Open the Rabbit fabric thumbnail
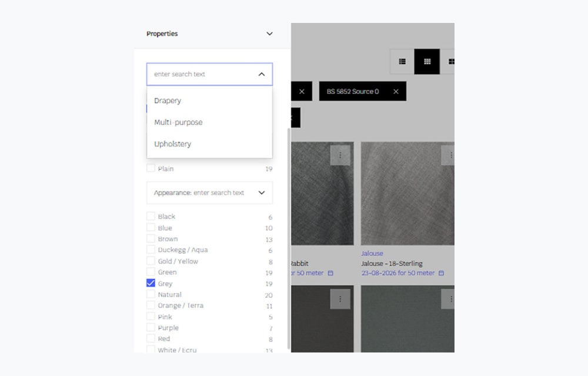 coord(322,193)
